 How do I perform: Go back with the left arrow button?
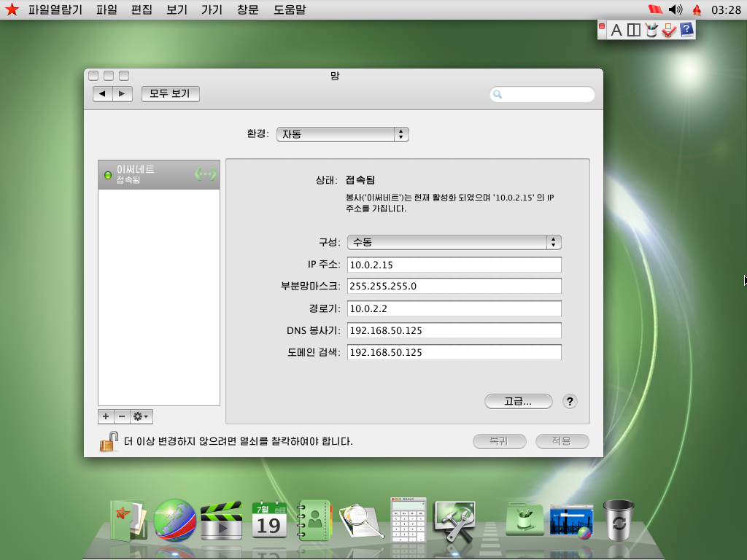click(102, 94)
